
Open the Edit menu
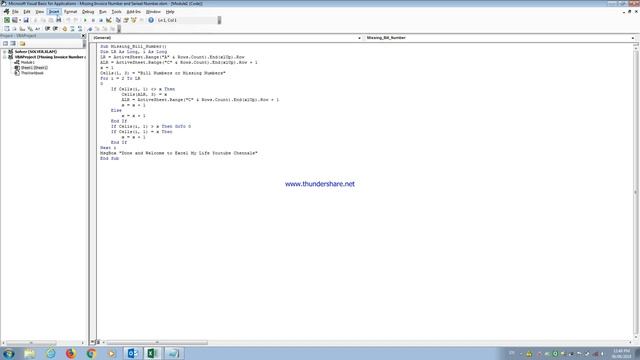pos(27,12)
